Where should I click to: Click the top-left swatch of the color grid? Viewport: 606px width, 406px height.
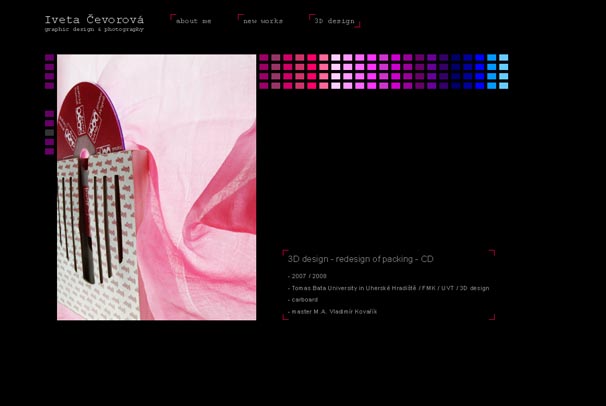(x=264, y=58)
